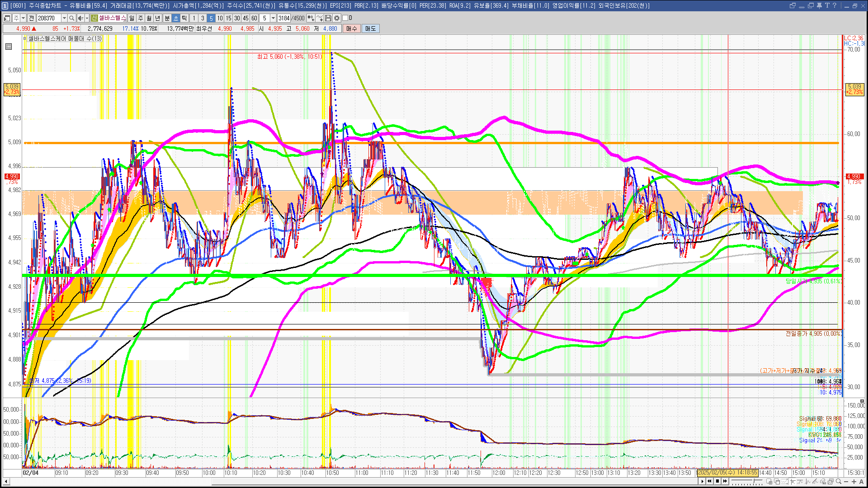Select the 10 interval tab
This screenshot has width=868, height=488.
220,18
